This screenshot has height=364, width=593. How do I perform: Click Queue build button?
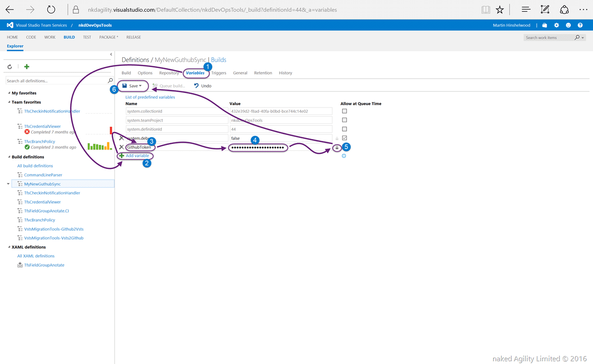169,86
